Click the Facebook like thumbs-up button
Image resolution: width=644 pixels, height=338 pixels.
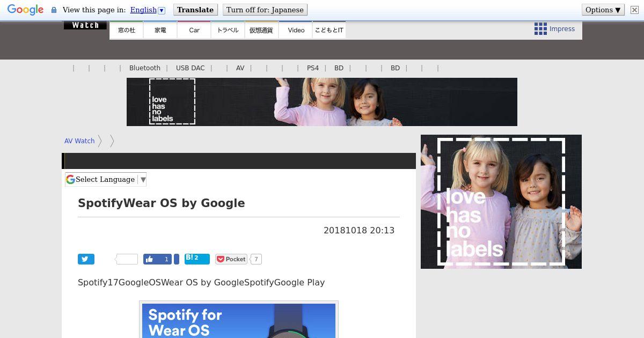[x=157, y=259]
